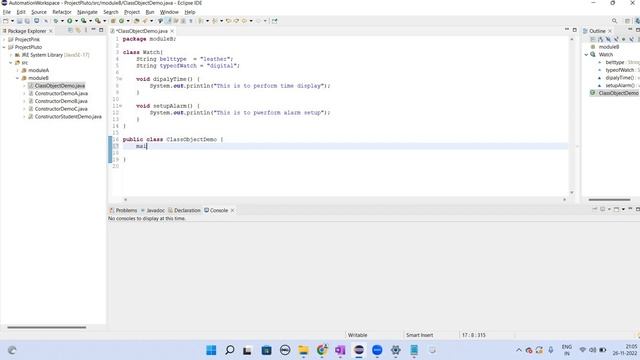The height and width of the screenshot is (360, 640).
Task: Select ConstructorDemoA.java in Package Explorer
Action: (61, 93)
